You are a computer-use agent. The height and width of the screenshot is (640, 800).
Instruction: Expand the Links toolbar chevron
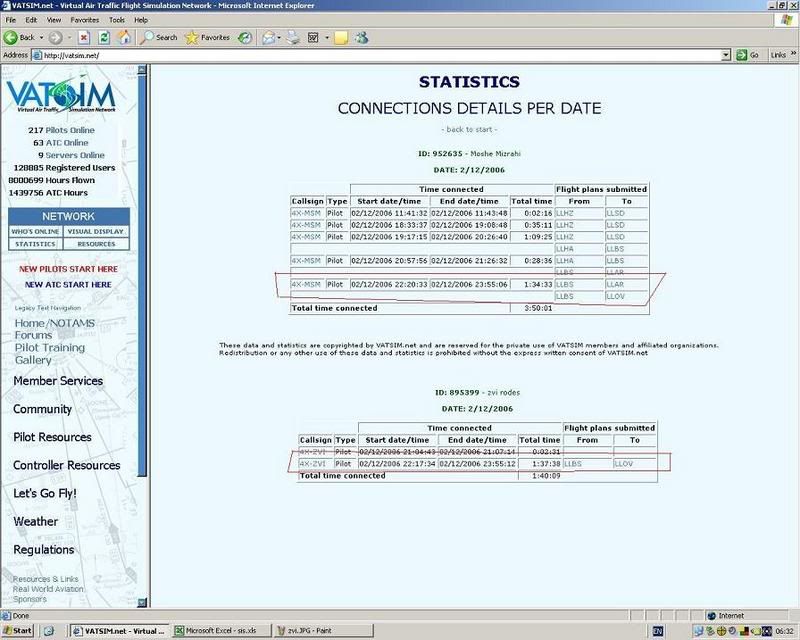(792, 55)
